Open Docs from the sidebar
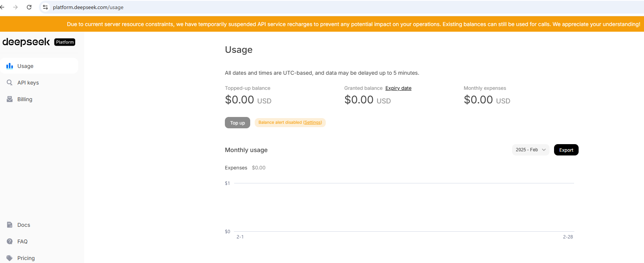This screenshot has height=263, width=644. (39, 225)
